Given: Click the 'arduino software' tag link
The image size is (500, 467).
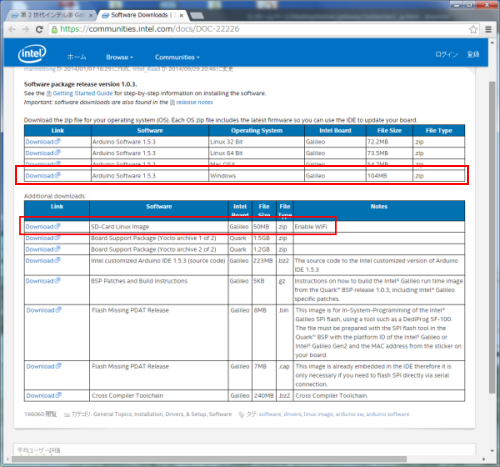Looking at the screenshot, I should click(x=388, y=414).
